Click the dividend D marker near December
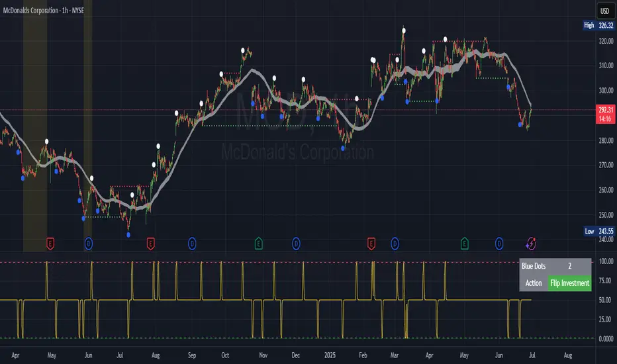The image size is (617, 364). pyautogui.click(x=296, y=244)
